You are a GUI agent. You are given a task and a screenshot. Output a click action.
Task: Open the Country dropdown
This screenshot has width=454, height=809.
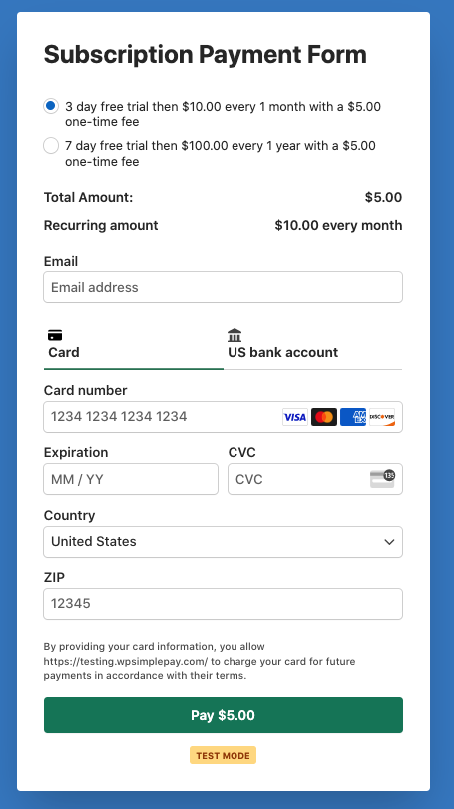223,542
